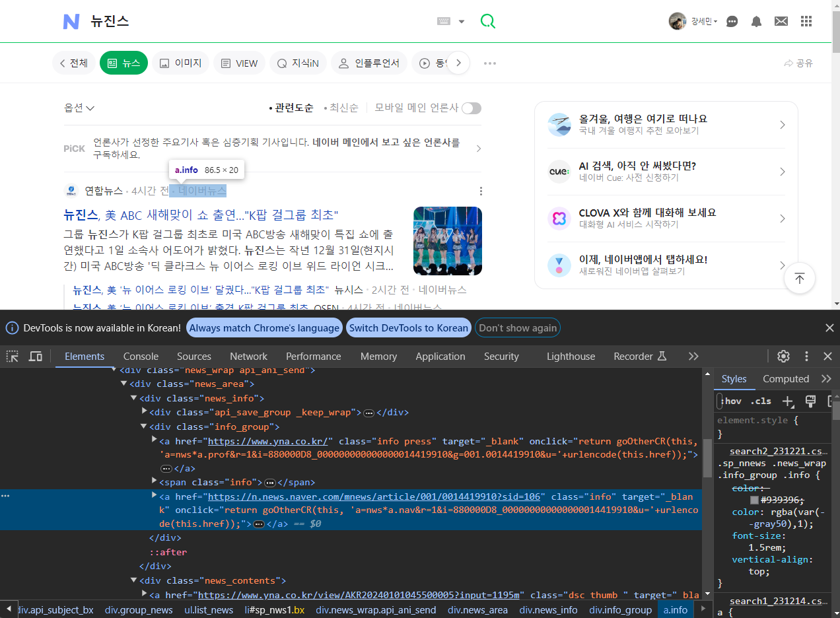Open the 뉴진스 ABC 새해맞이 쇼 headline

(201, 215)
